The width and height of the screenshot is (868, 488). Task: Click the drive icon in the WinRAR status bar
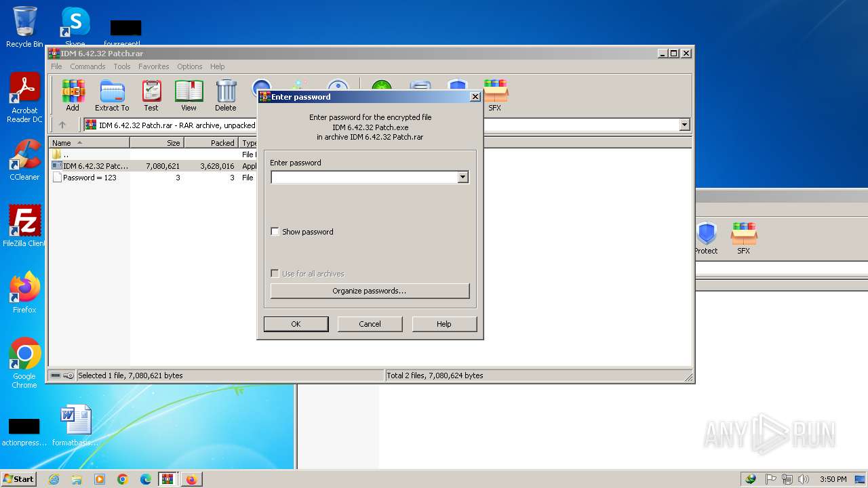pos(56,375)
